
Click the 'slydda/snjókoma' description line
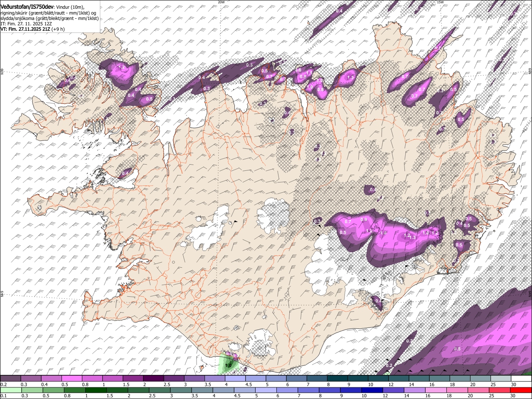click(x=49, y=18)
